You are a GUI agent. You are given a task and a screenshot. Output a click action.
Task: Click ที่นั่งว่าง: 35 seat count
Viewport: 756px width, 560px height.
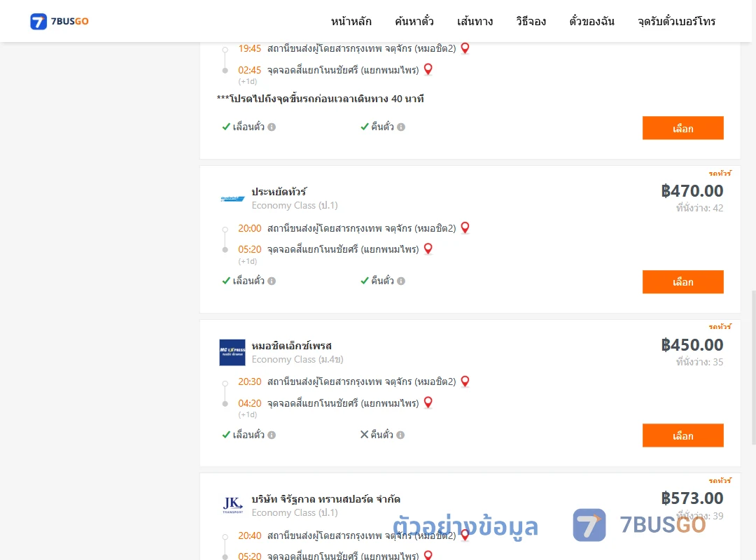click(x=699, y=362)
